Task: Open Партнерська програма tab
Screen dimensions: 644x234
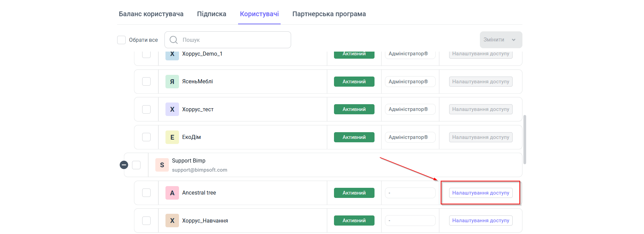Action: [329, 14]
